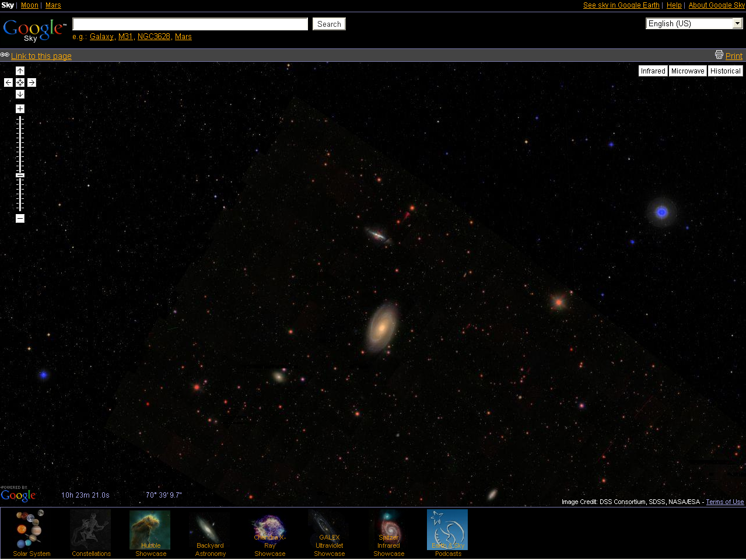Click Link to this page
The width and height of the screenshot is (746, 560).
point(41,56)
